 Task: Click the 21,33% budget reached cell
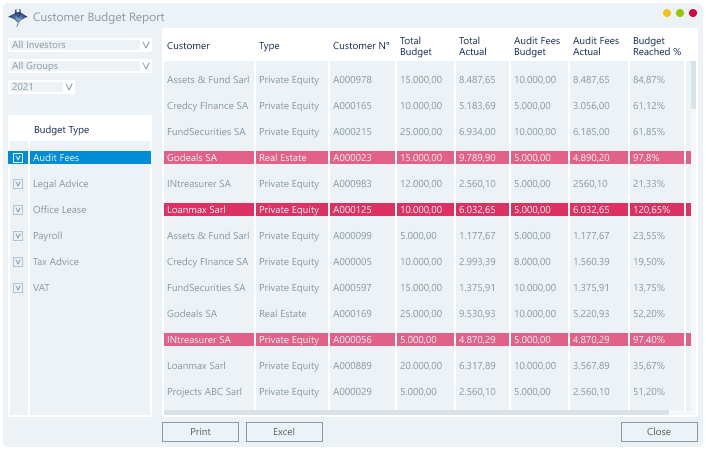click(649, 184)
